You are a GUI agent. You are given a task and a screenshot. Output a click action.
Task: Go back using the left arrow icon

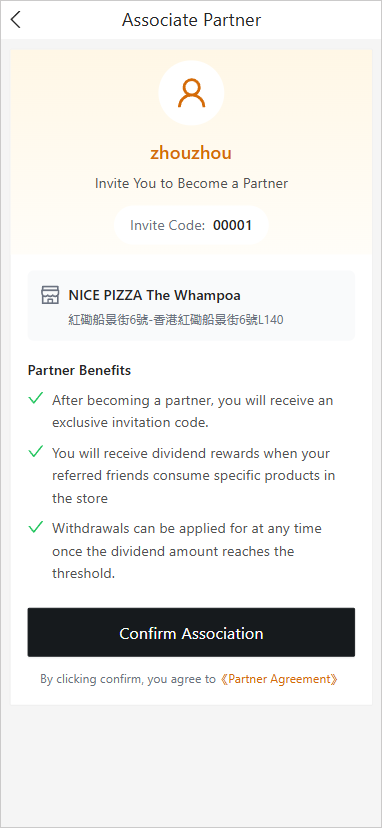(x=16, y=20)
